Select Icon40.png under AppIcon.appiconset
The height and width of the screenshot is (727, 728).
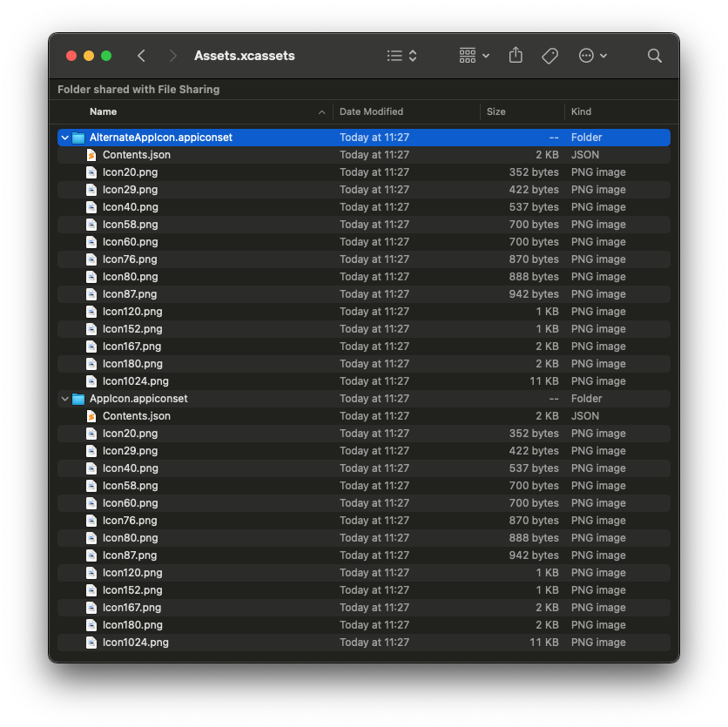coord(364,468)
